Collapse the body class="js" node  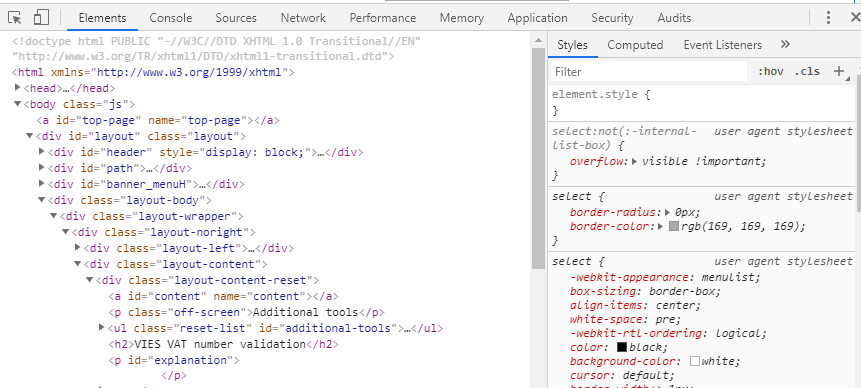pyautogui.click(x=18, y=104)
